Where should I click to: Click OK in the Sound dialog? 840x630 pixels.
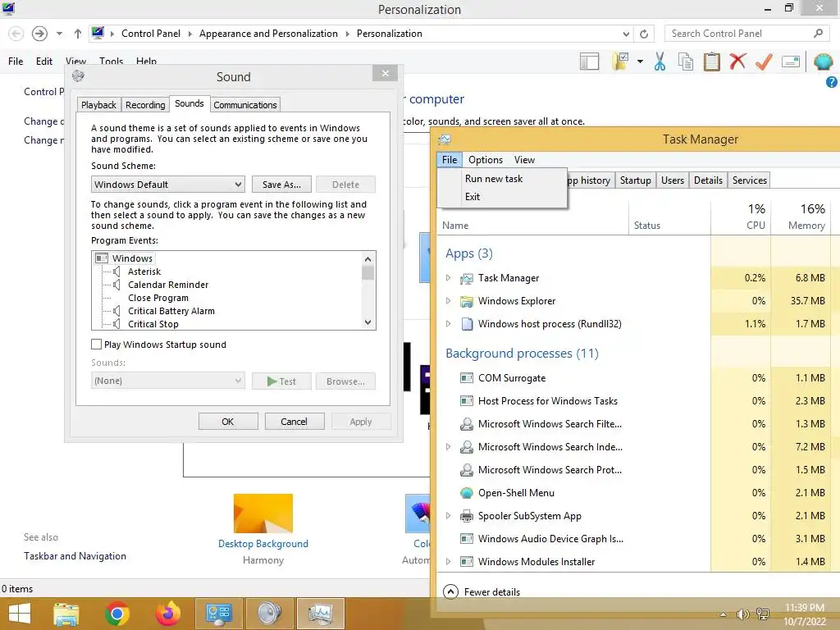(x=228, y=422)
